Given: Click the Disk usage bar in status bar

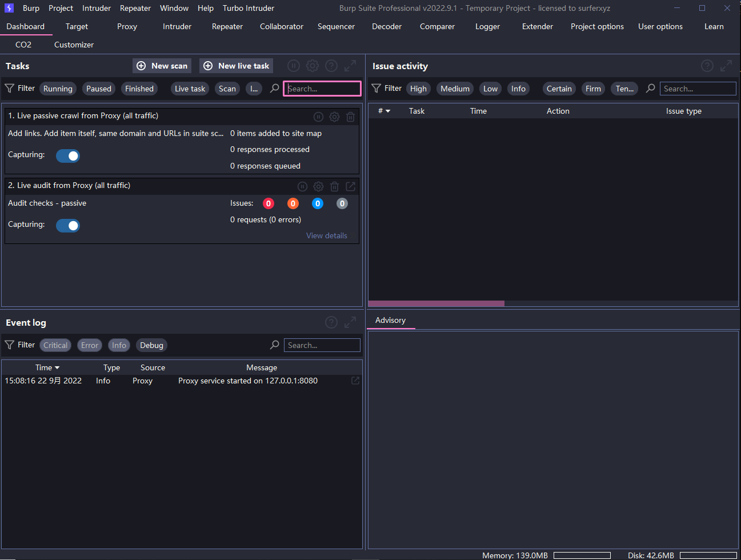Looking at the screenshot, I should [708, 555].
